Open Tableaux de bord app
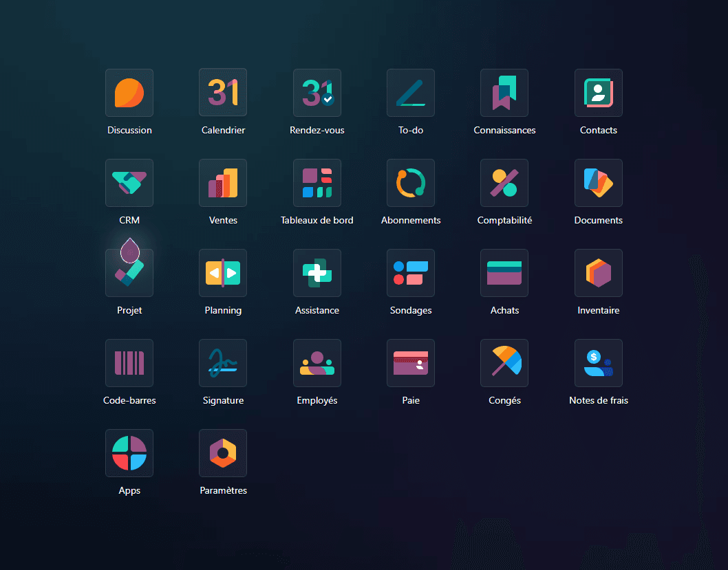The width and height of the screenshot is (728, 570). 317,183
